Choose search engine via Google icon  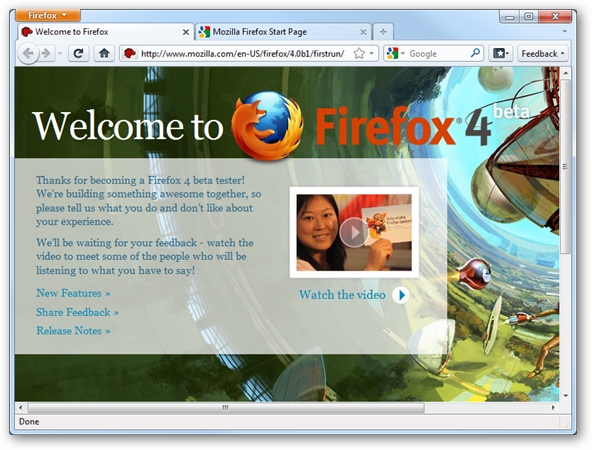tap(395, 54)
